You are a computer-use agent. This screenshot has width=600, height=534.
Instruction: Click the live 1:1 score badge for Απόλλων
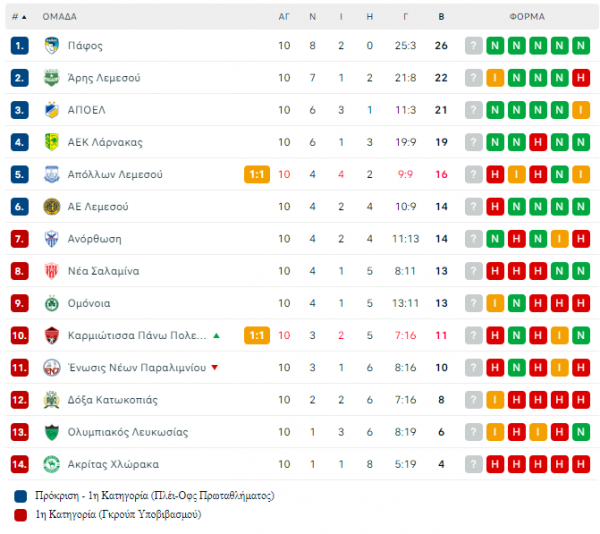click(x=257, y=174)
